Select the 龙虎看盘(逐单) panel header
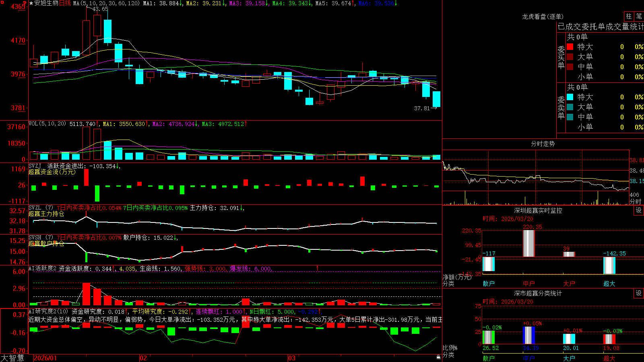The image size is (644, 362). 543,16
